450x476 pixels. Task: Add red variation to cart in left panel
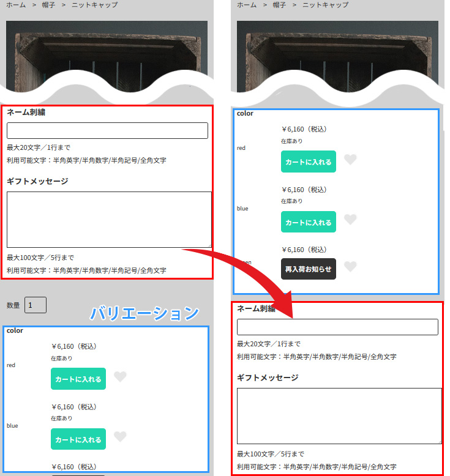[x=78, y=379]
